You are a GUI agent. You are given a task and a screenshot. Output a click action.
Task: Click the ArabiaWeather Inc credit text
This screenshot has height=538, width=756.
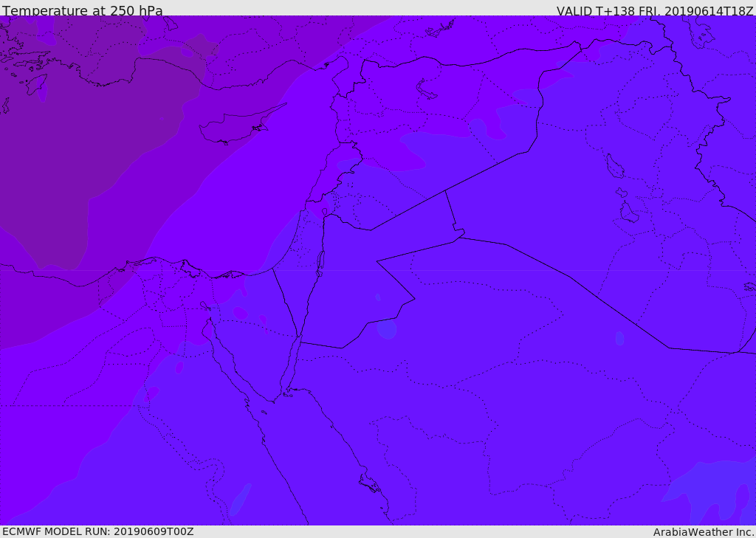coord(704,532)
